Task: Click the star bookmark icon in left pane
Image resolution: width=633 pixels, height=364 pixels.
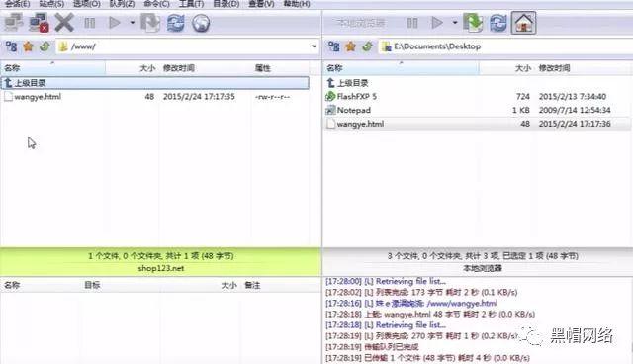Action: coord(28,46)
